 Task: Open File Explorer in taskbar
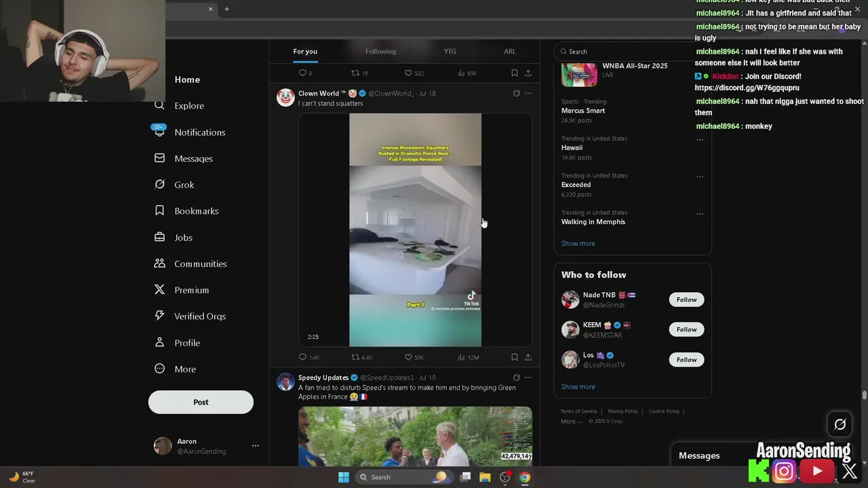click(485, 477)
